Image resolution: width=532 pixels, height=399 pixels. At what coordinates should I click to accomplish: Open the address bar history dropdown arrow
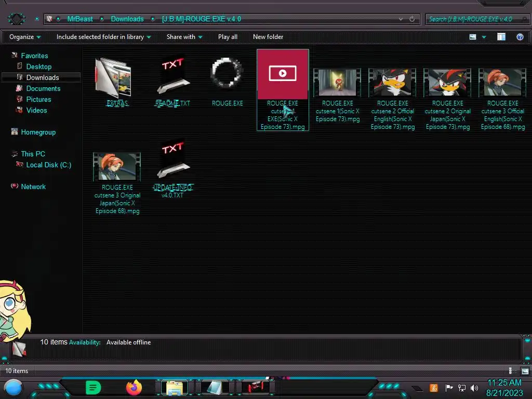coord(401,19)
